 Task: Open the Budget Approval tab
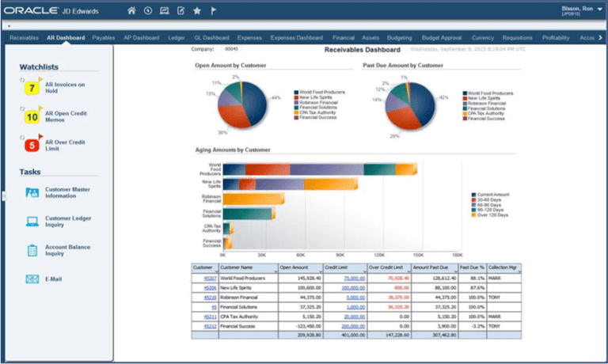pyautogui.click(x=442, y=37)
